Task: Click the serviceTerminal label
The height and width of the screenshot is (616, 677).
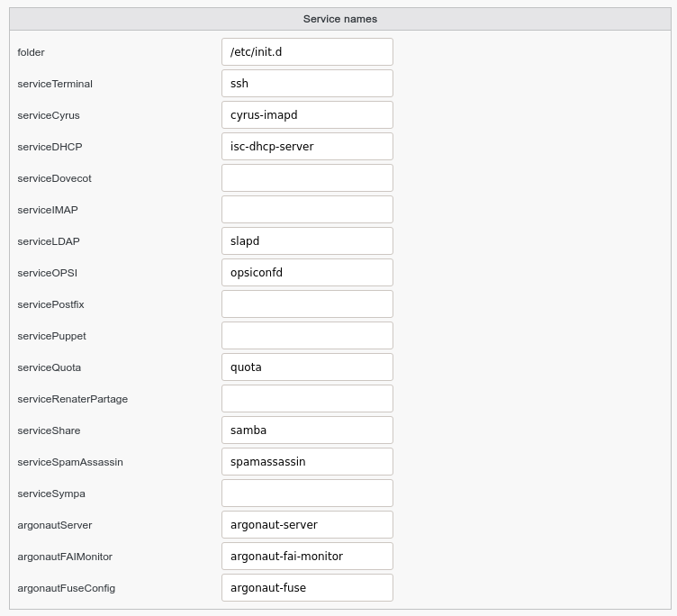Action: [55, 84]
